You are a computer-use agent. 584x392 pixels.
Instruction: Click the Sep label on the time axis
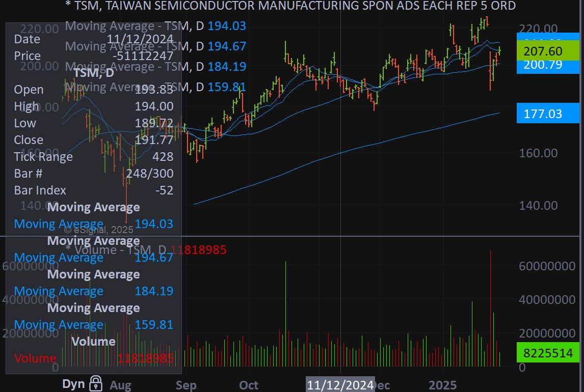pos(186,385)
